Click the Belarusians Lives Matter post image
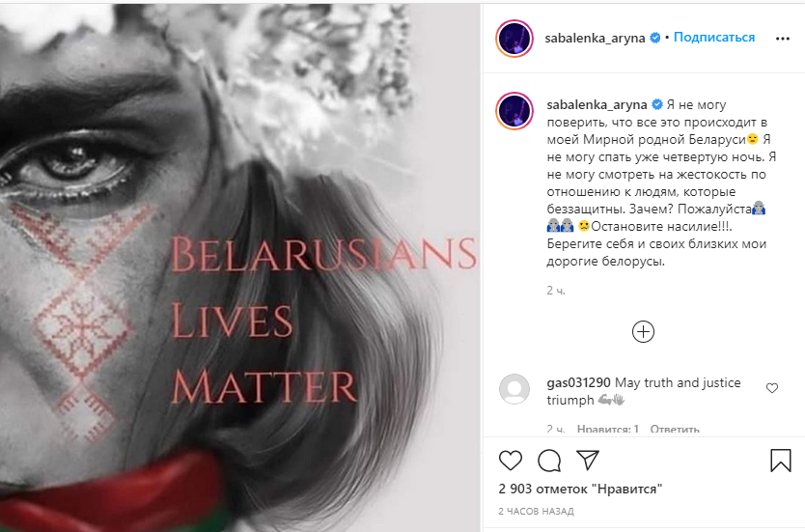The image size is (805, 532). [239, 267]
